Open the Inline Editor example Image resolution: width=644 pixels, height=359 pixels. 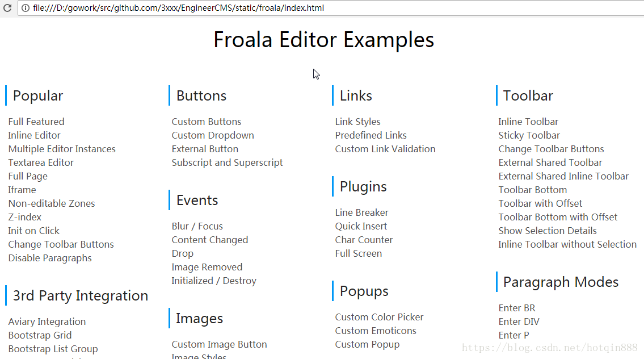(x=34, y=135)
